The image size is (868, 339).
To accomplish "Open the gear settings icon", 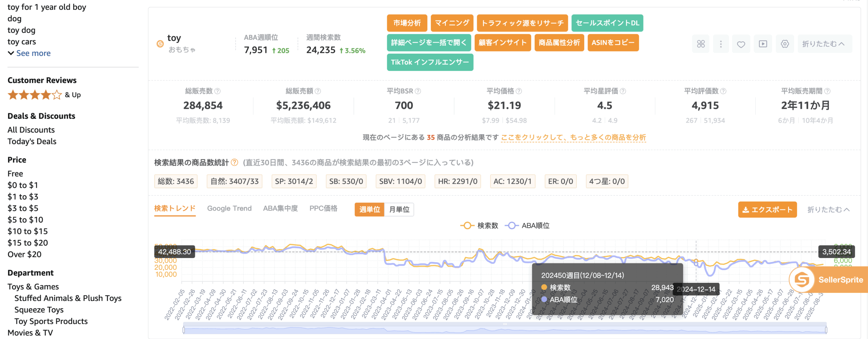I will (x=785, y=44).
